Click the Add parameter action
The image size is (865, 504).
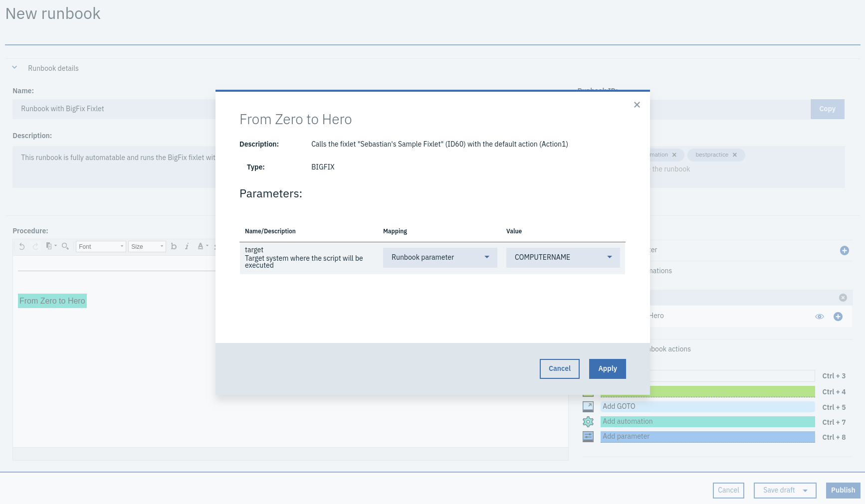point(707,437)
